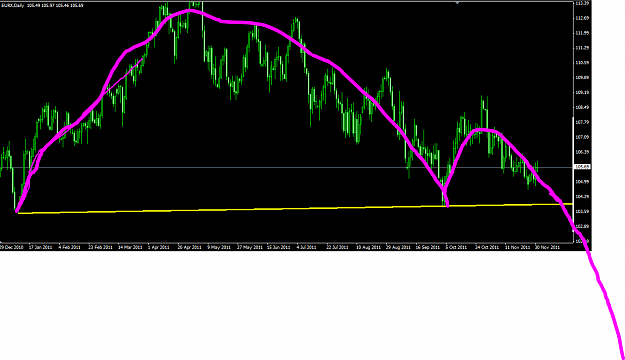The height and width of the screenshot is (360, 625).
Task: Click the 22 Jul 2011 date label
Action: click(x=338, y=247)
